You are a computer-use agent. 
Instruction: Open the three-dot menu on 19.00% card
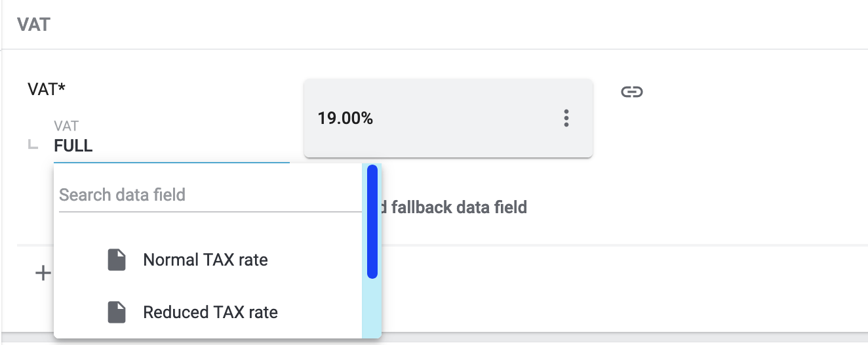pyautogui.click(x=566, y=118)
